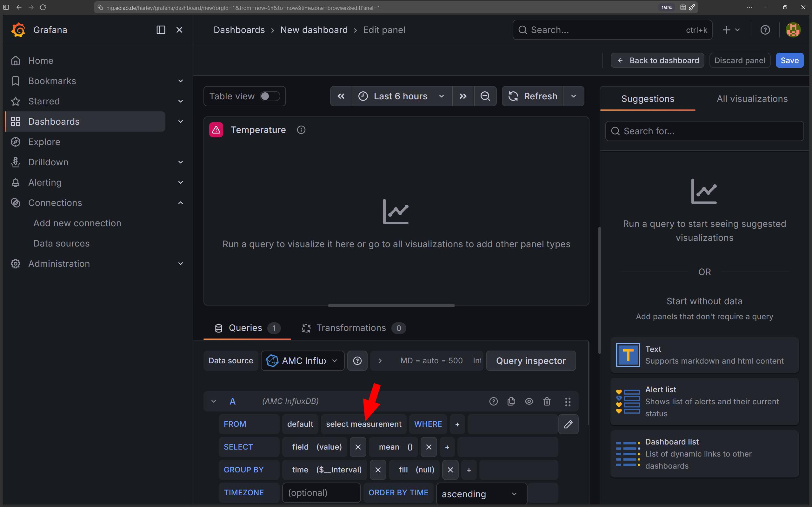Delete query A with trash icon
812x507 pixels.
pyautogui.click(x=547, y=401)
